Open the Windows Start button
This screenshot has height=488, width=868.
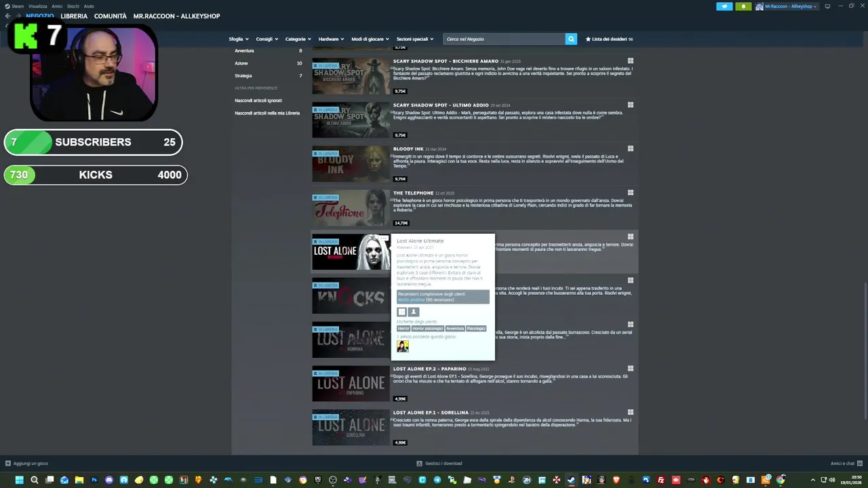pos(19,480)
